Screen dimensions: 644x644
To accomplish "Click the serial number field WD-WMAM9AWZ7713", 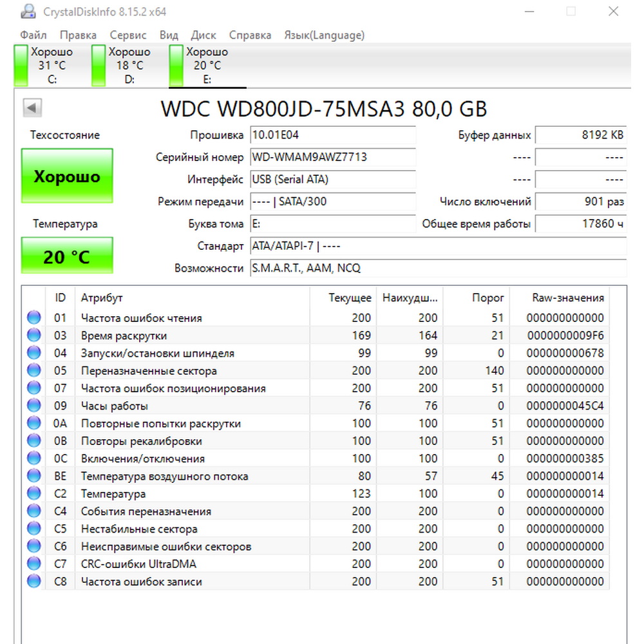I will (x=333, y=157).
